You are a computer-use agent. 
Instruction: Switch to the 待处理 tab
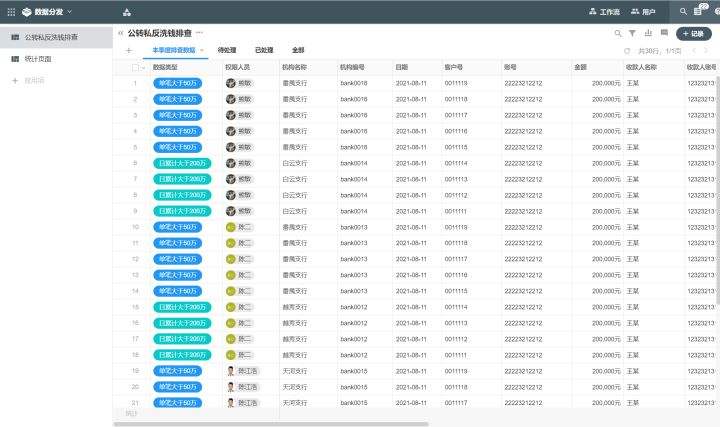coord(227,49)
